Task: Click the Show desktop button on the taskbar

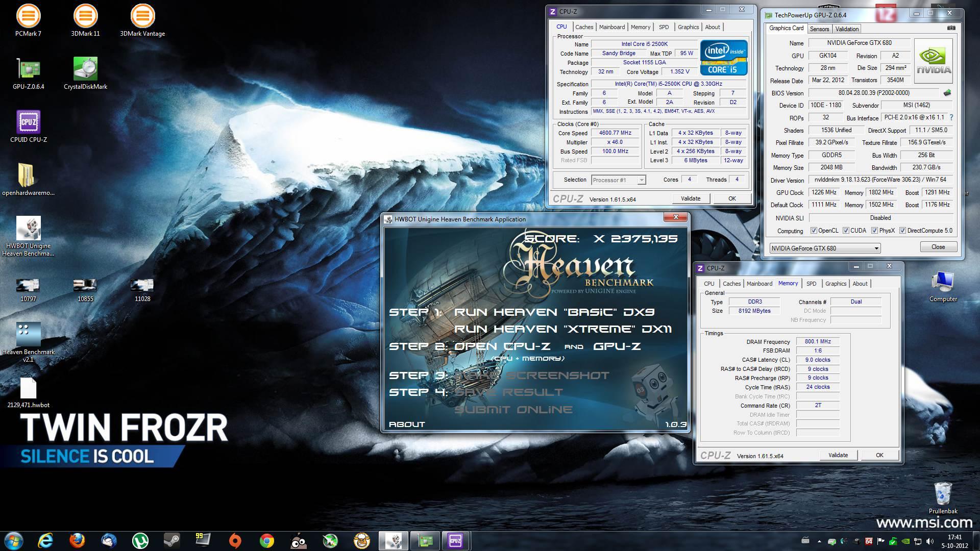Action: point(976,540)
